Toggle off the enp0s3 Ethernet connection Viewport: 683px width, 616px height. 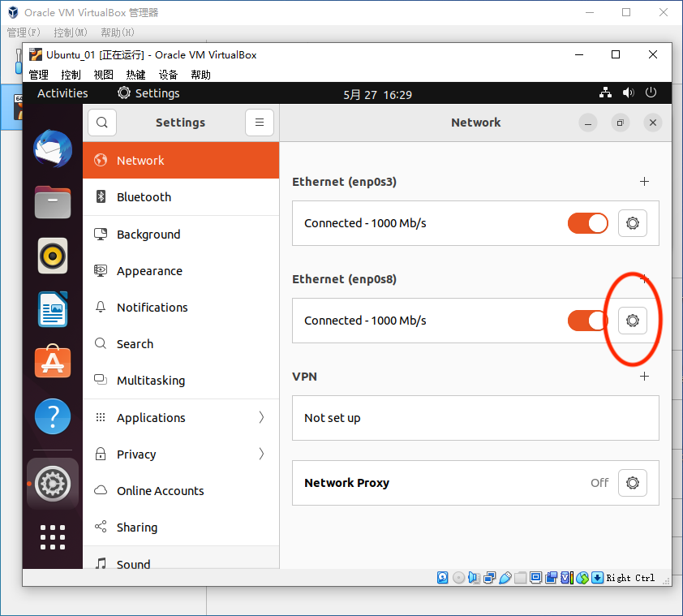pos(587,223)
